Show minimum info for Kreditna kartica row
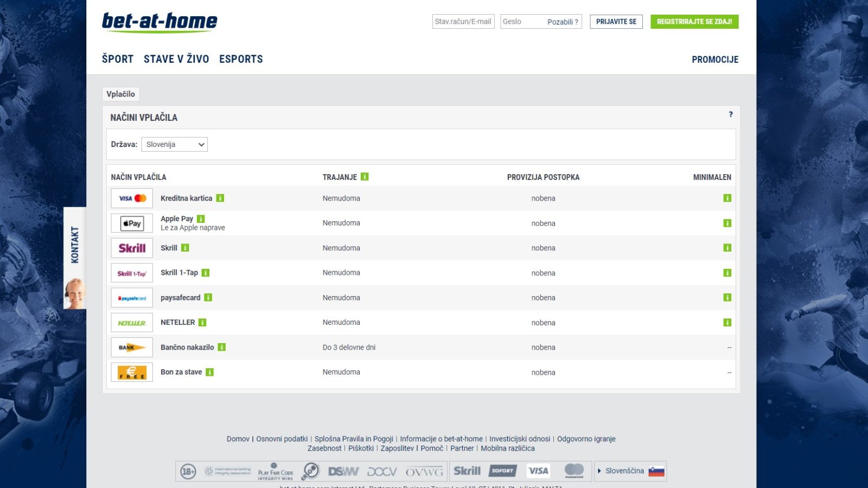The width and height of the screenshot is (868, 488). pyautogui.click(x=727, y=198)
